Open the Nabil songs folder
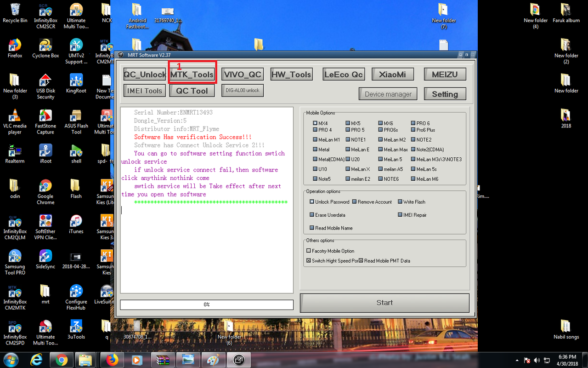 tap(566, 329)
